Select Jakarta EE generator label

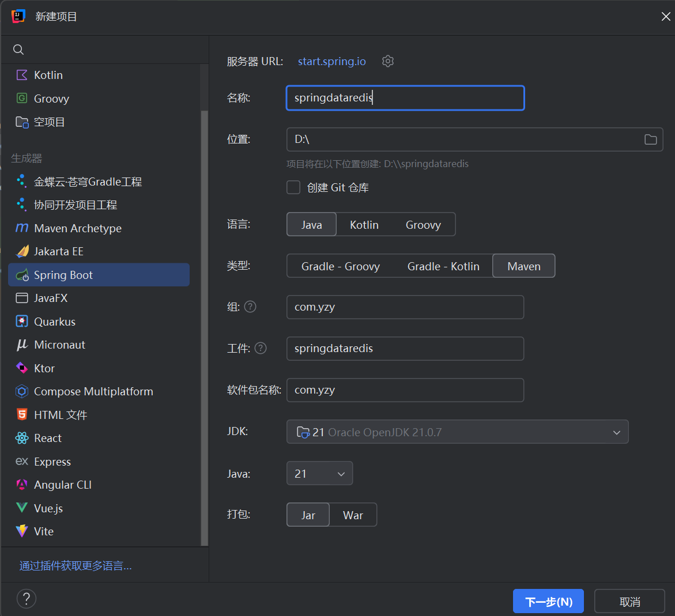point(59,251)
